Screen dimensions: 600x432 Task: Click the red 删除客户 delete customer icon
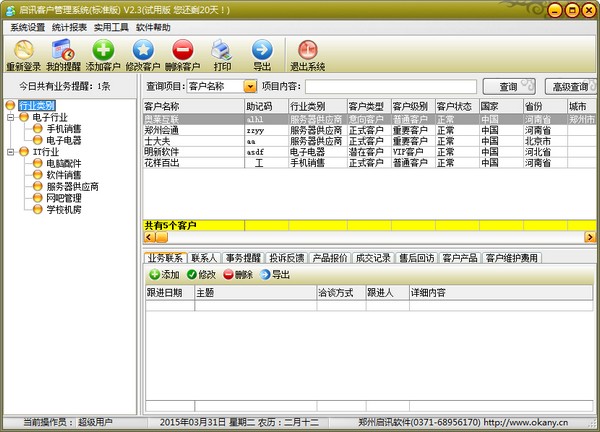pyautogui.click(x=183, y=50)
